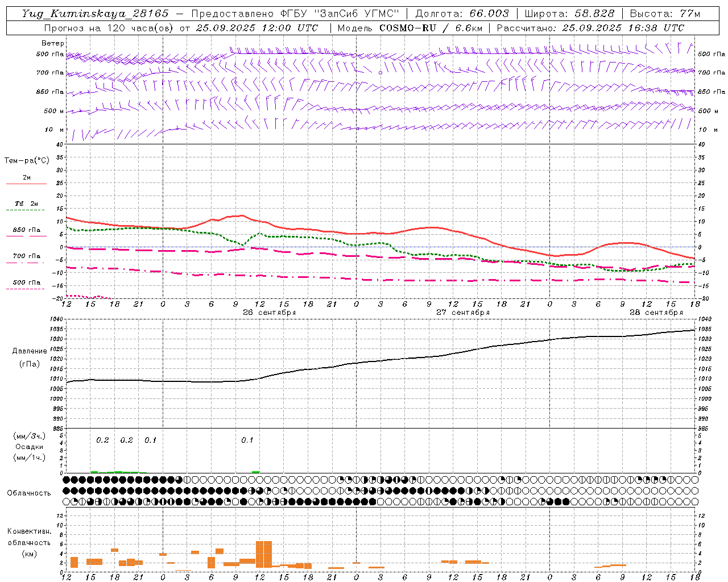Click the 'Модель COSMO-RU / 6.6км' label
Viewport: 728px width, 582px height.
(x=410, y=28)
